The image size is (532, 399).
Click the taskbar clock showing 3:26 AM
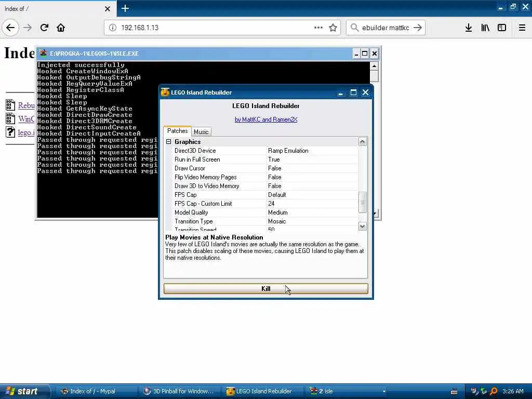point(513,391)
